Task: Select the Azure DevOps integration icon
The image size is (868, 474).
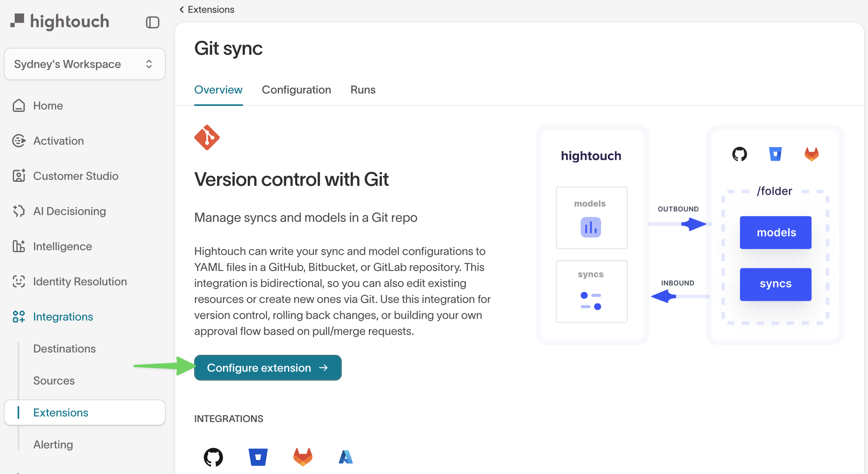Action: pyautogui.click(x=345, y=456)
